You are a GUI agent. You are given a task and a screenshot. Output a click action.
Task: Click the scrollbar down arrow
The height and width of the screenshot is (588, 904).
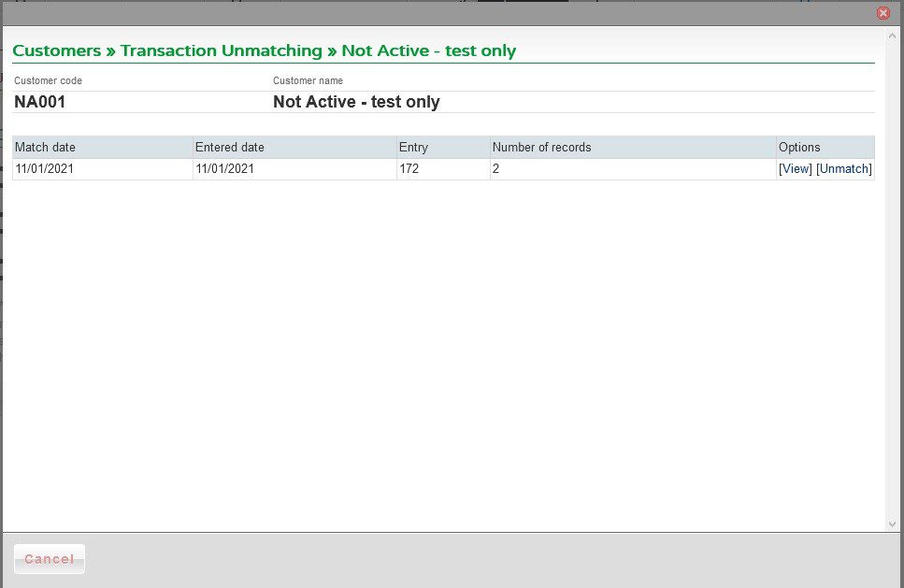(x=892, y=524)
